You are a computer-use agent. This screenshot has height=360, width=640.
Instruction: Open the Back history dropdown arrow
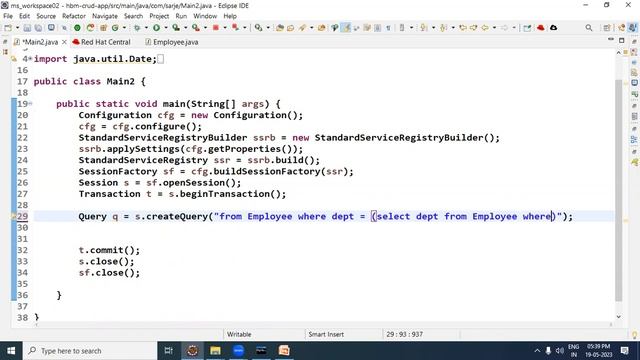[x=494, y=28]
